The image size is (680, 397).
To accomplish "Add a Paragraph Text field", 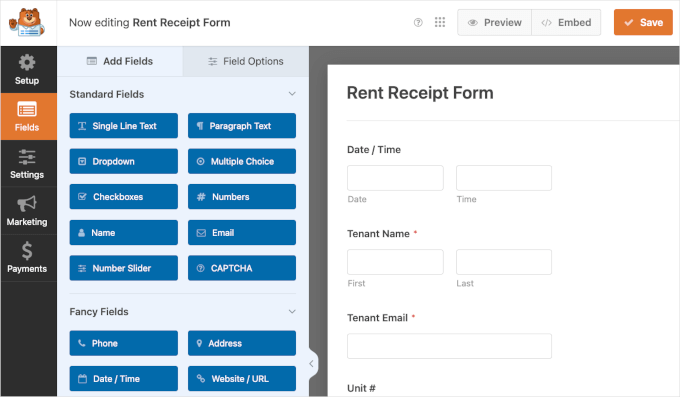I will tap(242, 126).
